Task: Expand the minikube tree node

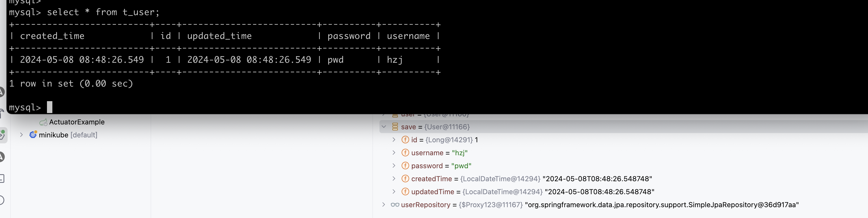Action: [22, 135]
